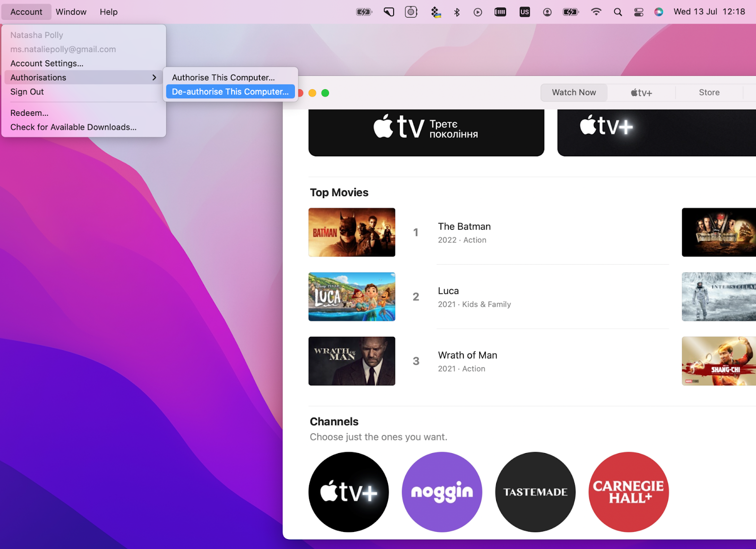Open the Window menu

point(71,12)
